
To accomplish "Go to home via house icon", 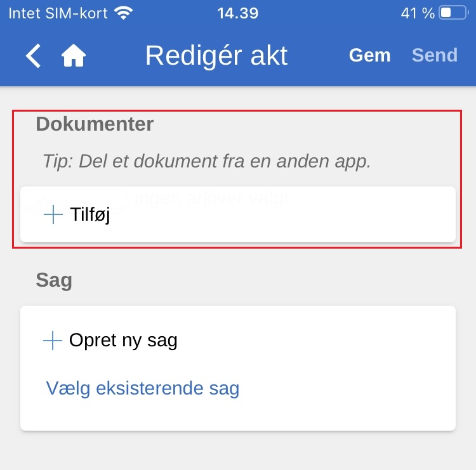I will pyautogui.click(x=74, y=56).
